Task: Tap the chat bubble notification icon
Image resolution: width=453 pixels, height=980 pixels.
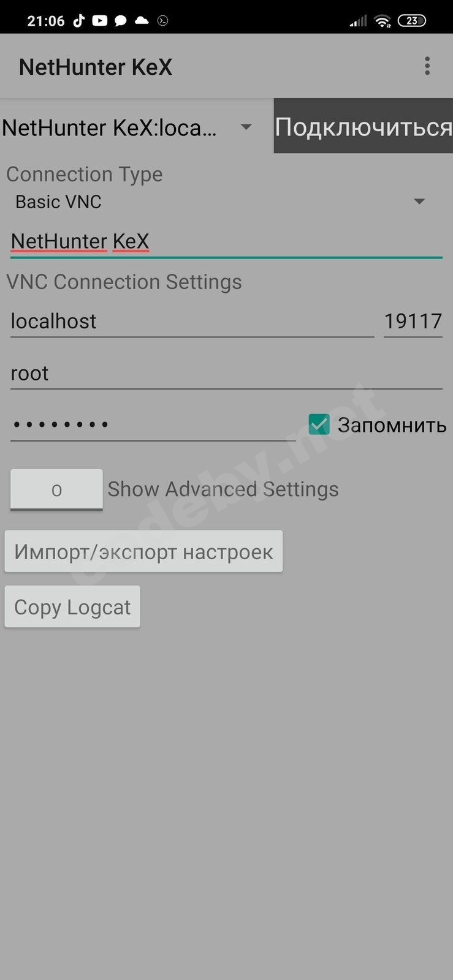Action: 121,21
